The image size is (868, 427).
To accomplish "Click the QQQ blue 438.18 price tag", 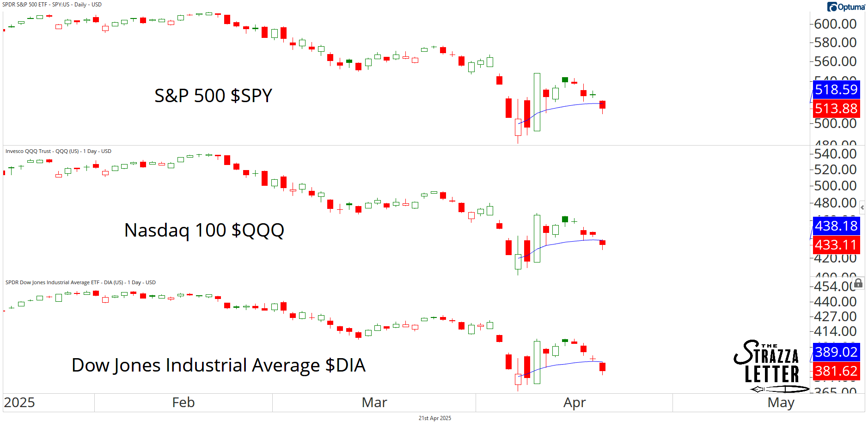I will click(x=836, y=226).
